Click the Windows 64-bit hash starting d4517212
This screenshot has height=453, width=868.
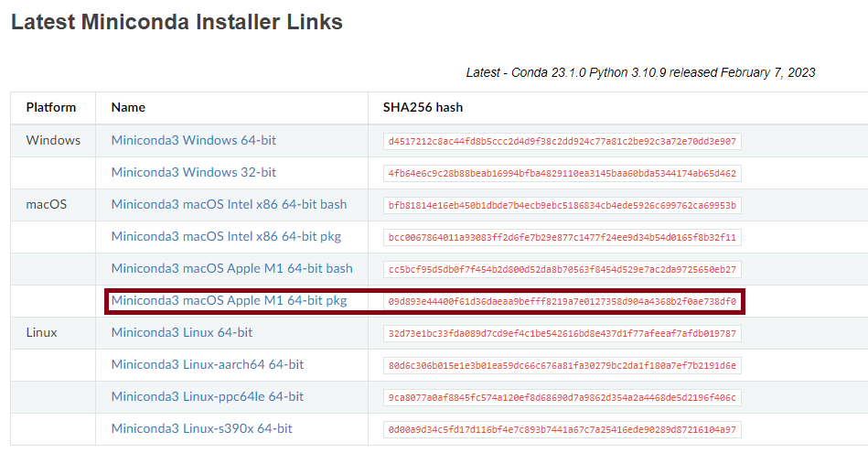pyautogui.click(x=562, y=141)
